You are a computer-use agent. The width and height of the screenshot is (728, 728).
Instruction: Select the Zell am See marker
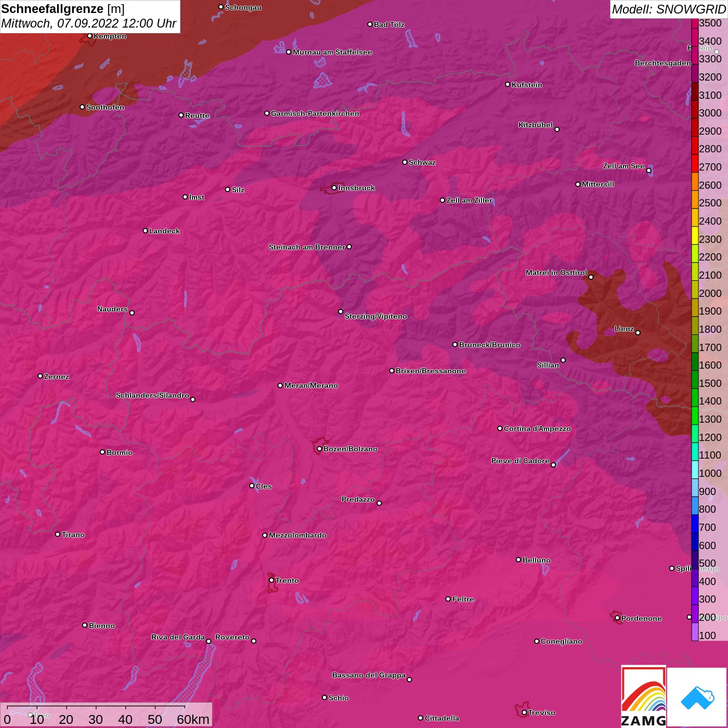pos(648,171)
